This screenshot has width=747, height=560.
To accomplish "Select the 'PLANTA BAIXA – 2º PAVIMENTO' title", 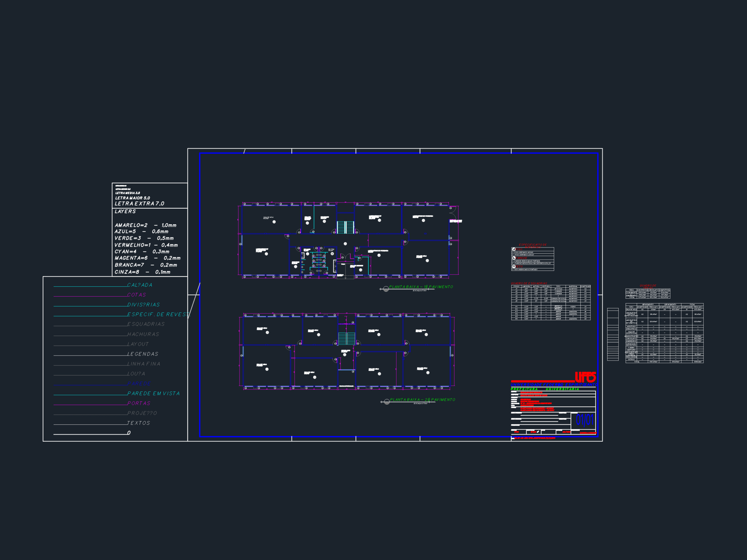I will point(423,400).
